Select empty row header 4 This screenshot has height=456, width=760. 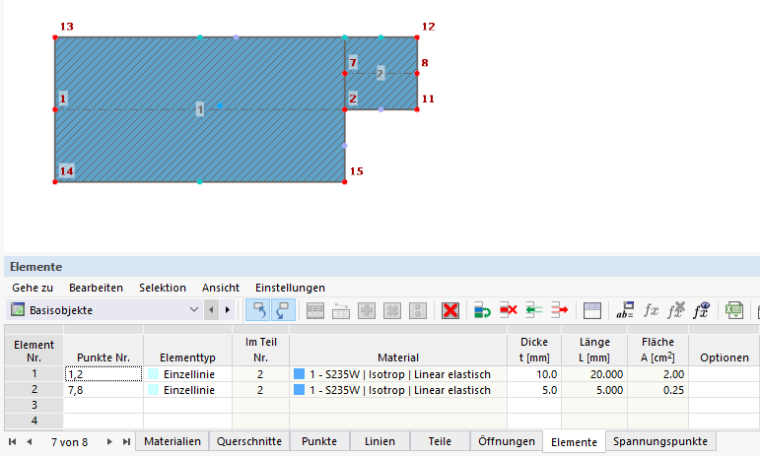click(34, 421)
